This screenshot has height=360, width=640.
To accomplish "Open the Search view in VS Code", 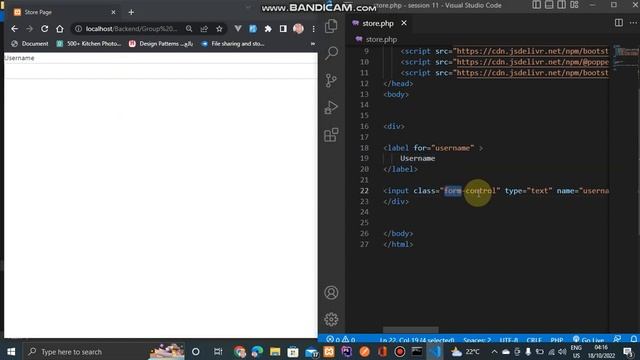I will (x=331, y=53).
